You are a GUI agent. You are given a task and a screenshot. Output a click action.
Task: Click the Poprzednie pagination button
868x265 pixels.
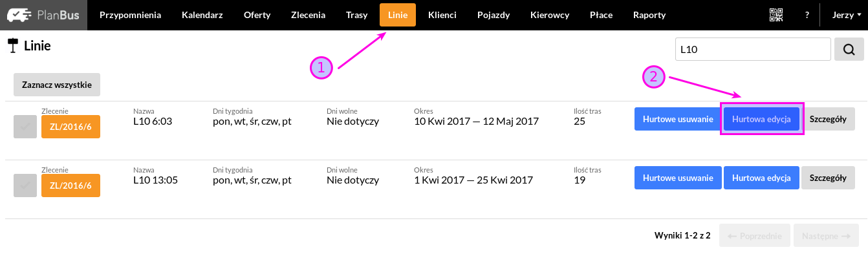pyautogui.click(x=755, y=236)
